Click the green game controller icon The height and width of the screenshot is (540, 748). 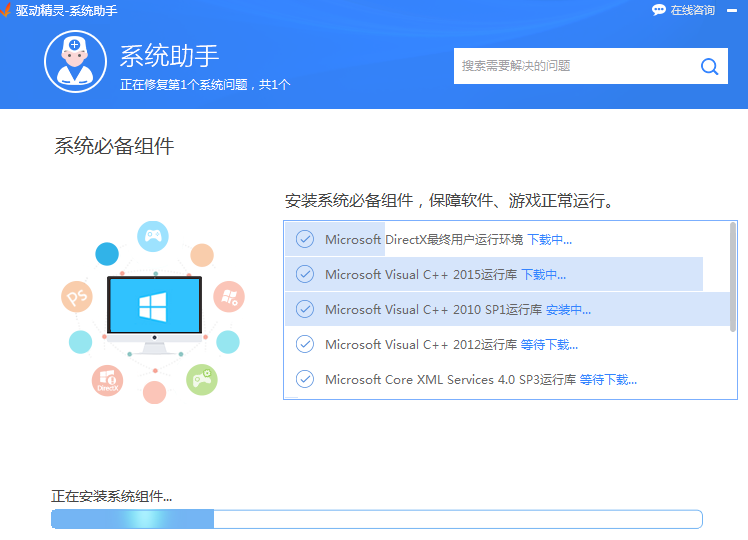point(202,380)
